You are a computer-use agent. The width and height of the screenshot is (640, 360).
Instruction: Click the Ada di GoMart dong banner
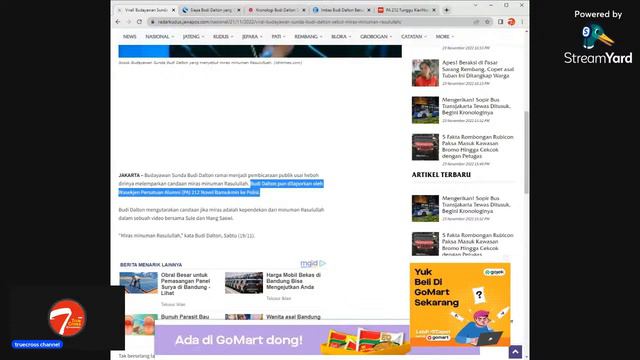coord(282,340)
